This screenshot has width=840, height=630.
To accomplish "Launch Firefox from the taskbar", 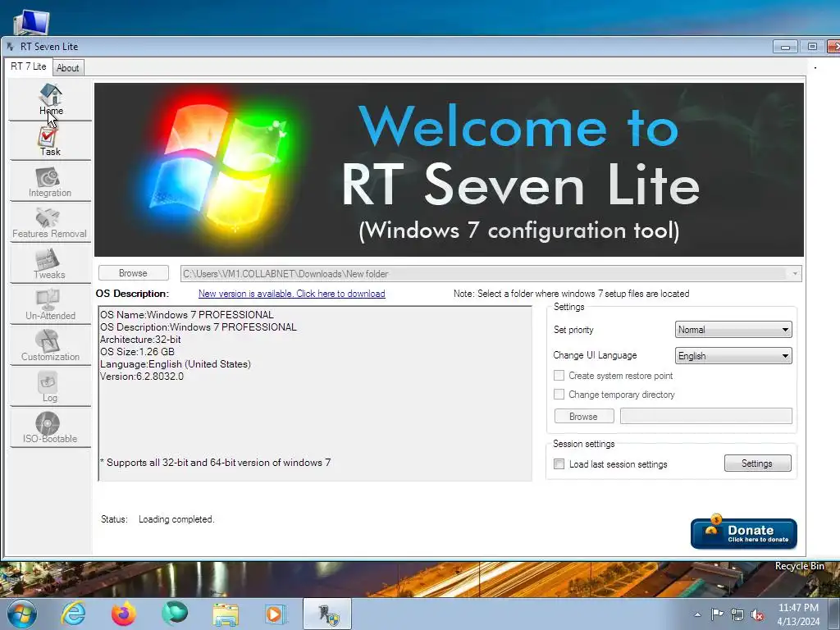I will click(x=124, y=614).
